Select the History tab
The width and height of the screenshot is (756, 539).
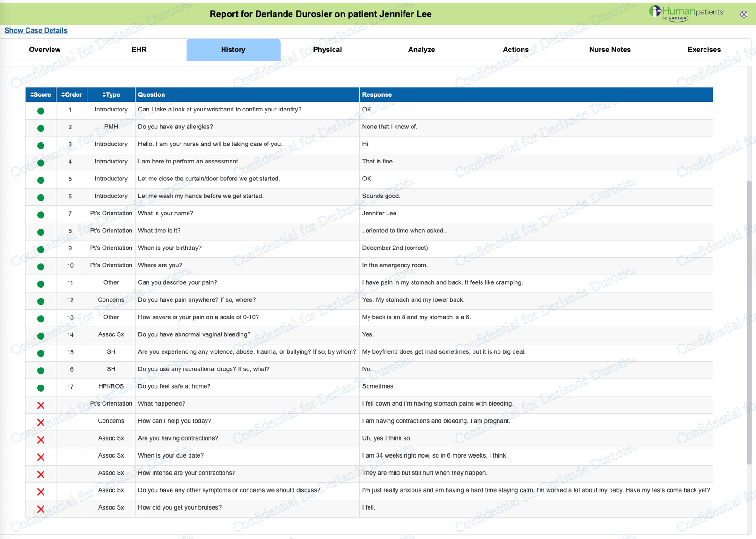click(233, 50)
